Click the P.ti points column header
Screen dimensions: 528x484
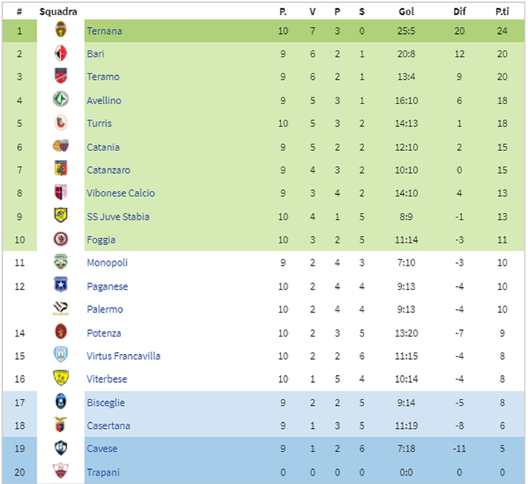502,12
